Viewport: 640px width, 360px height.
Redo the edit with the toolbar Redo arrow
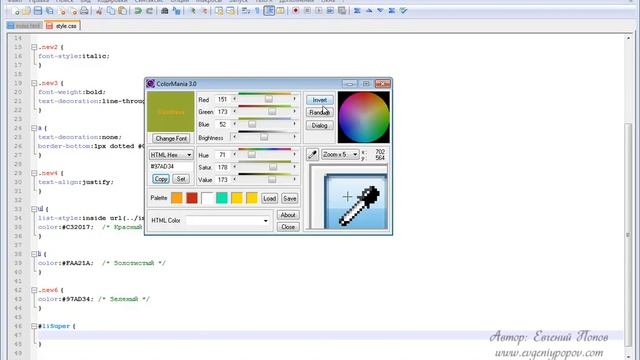[x=149, y=11]
